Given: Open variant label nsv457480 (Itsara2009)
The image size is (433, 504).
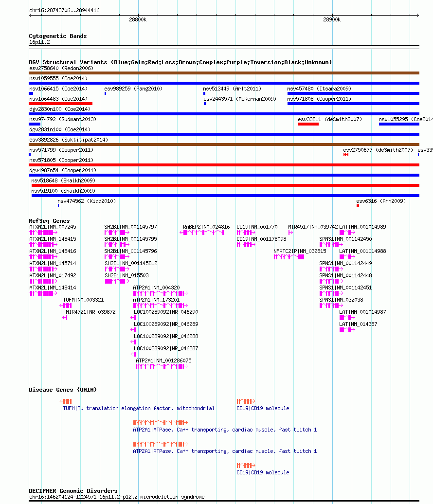Looking at the screenshot, I should pos(319,89).
